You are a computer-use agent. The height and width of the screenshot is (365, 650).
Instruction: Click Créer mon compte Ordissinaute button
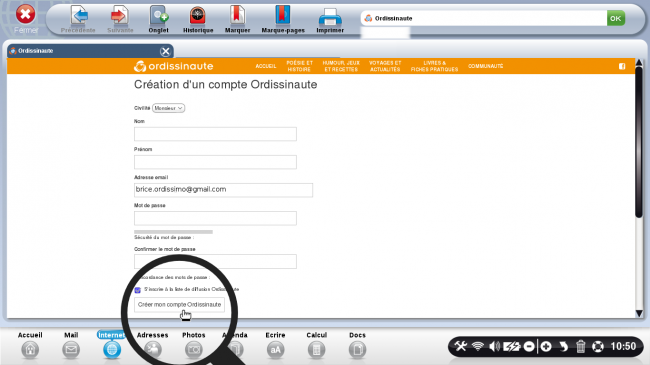pos(179,304)
